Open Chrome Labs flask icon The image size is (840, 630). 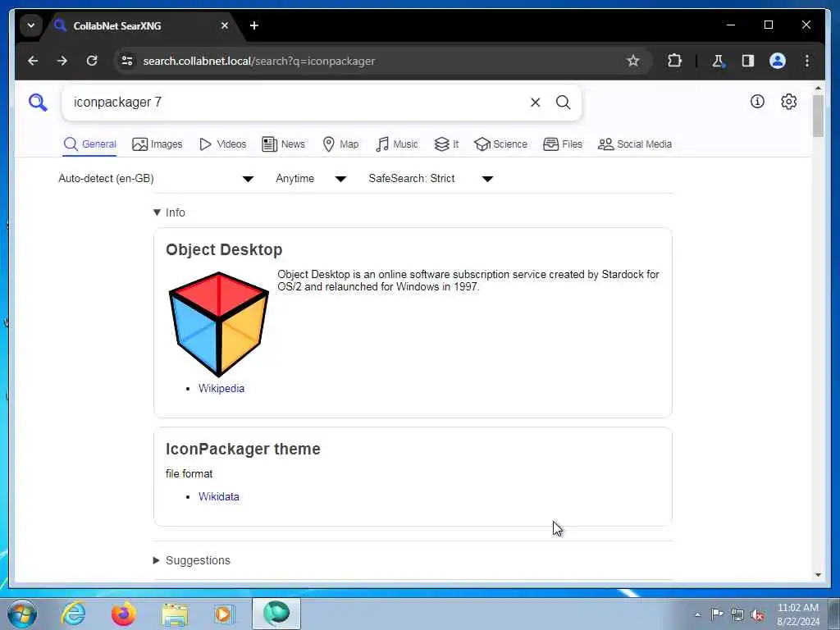(718, 61)
